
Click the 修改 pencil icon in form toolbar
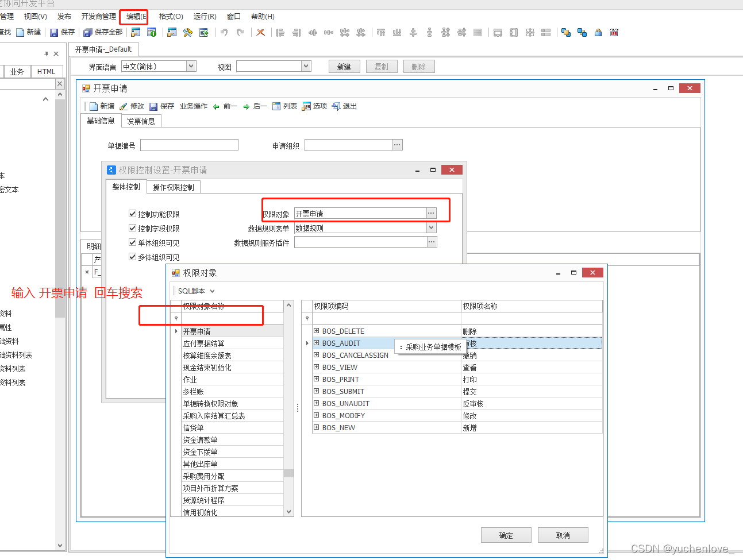(124, 106)
